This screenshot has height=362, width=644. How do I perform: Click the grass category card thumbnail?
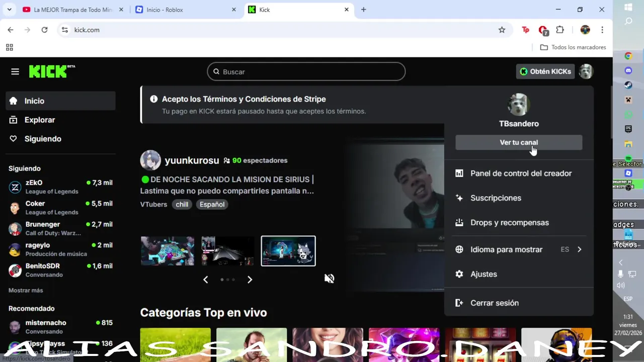[x=175, y=344]
